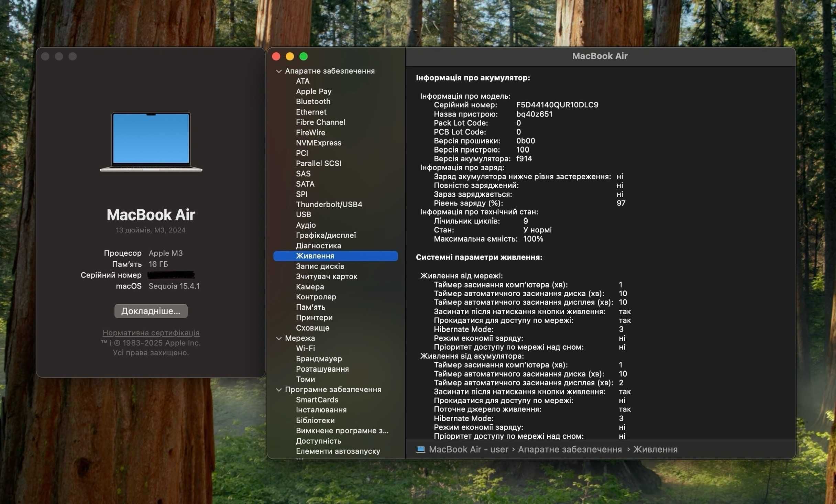Select Ethernet in the sidebar
Viewport: 836px width, 504px height.
click(x=311, y=112)
